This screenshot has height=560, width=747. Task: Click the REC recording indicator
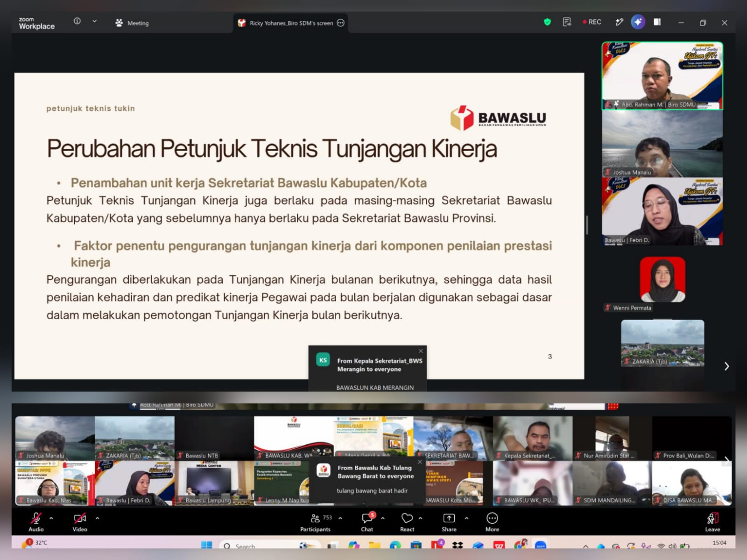click(592, 22)
